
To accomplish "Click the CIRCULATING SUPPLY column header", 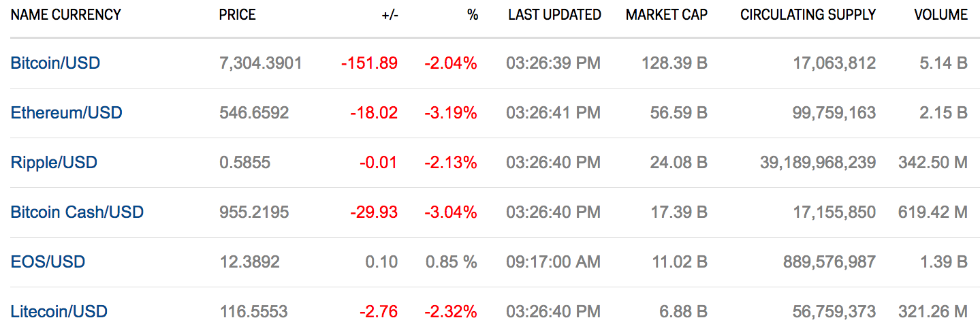I will coord(808,14).
